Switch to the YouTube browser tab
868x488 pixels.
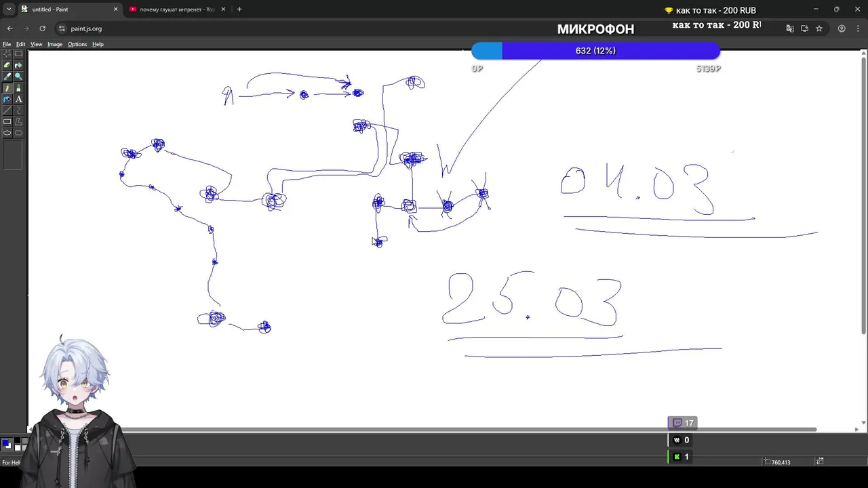pyautogui.click(x=178, y=9)
